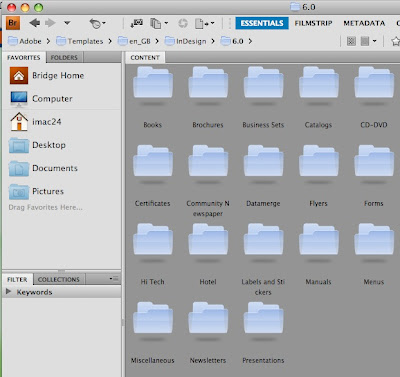Click the thumbnail options square icon
Image resolution: width=400 pixels, height=377 pixels.
point(365,41)
